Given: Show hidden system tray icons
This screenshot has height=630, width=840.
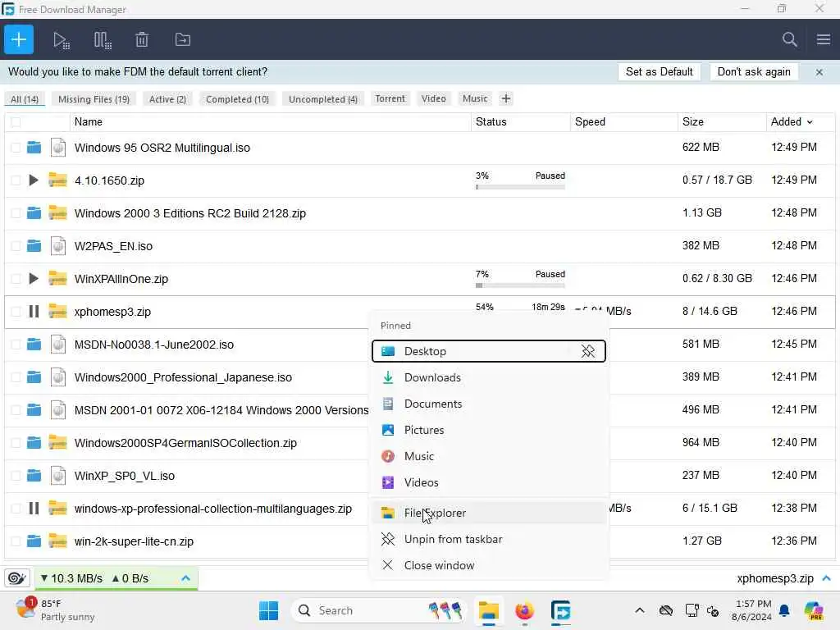Looking at the screenshot, I should 640,610.
